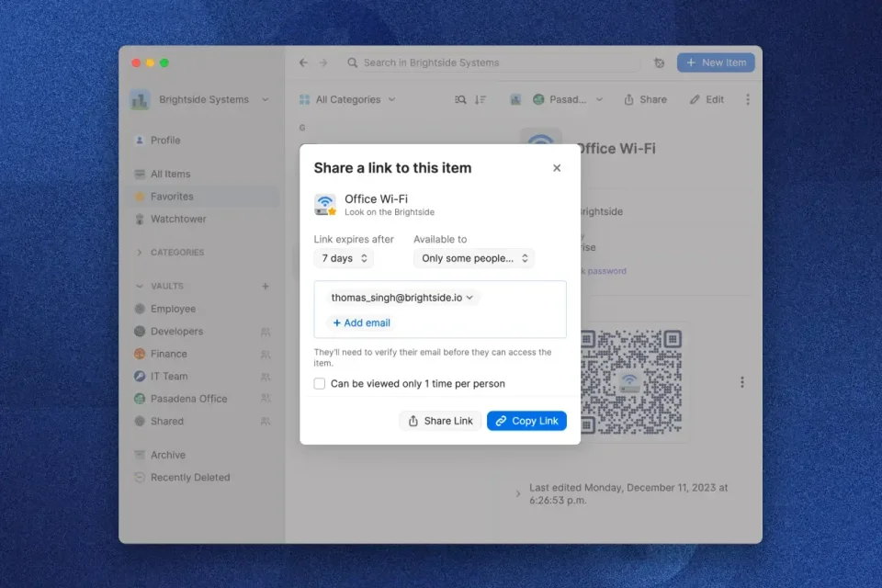
Task: Click the Copy Link button
Action: point(526,421)
